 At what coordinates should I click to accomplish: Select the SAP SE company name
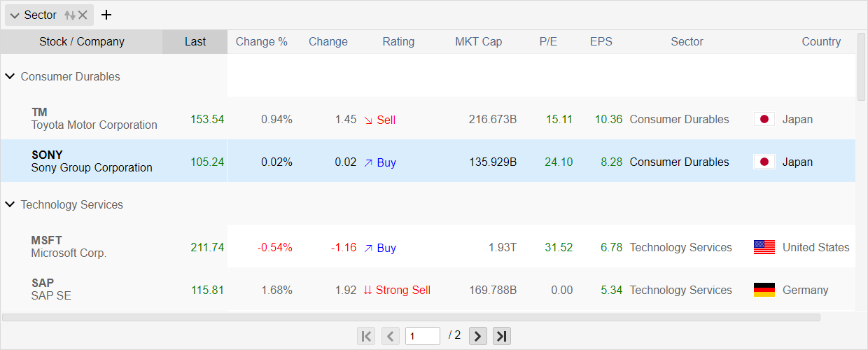pos(51,296)
